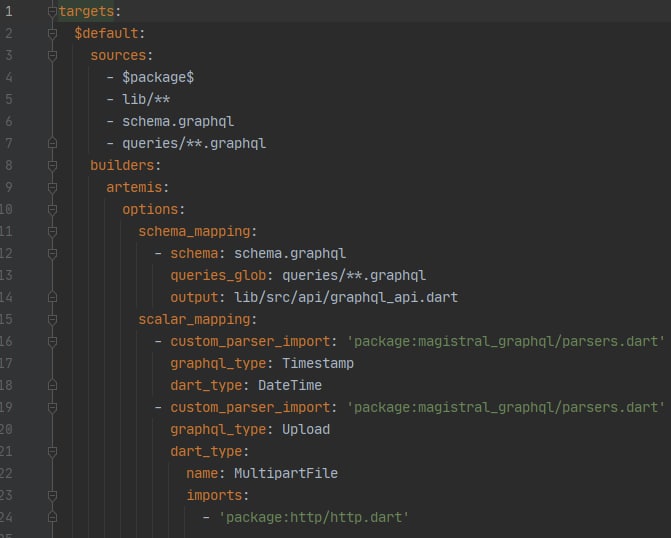Click the 'options' key
Image resolution: width=671 pixels, height=538 pixels.
[x=150, y=210]
